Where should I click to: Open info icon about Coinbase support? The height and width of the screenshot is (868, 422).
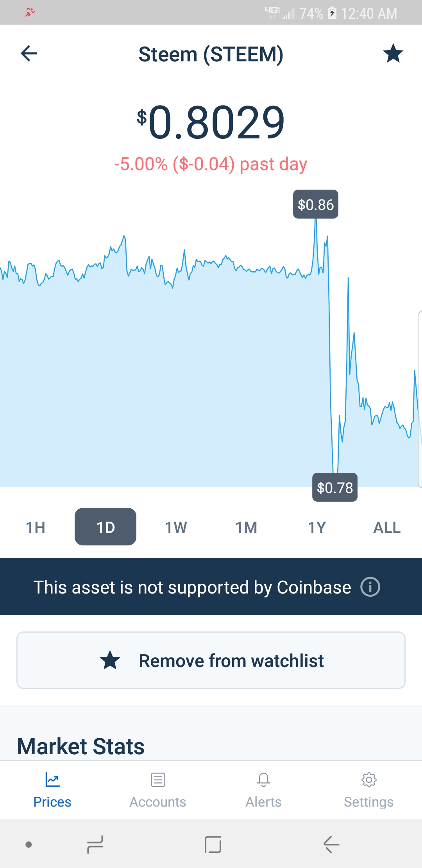370,587
